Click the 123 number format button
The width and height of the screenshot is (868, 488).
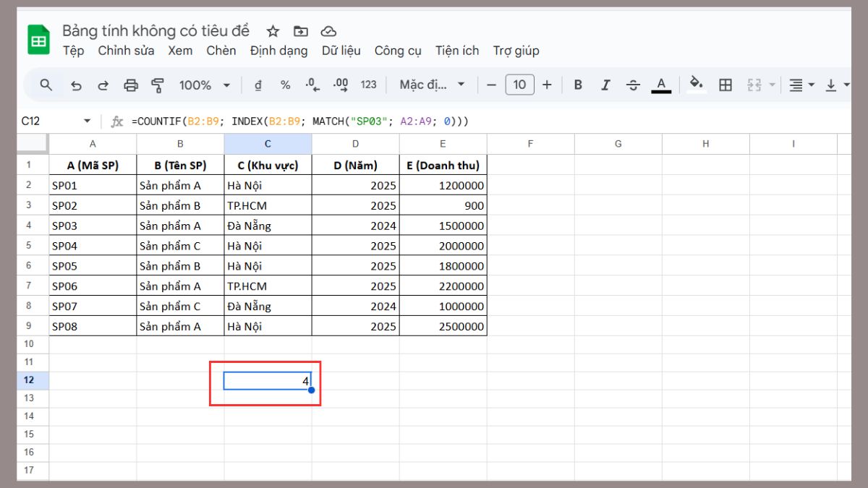click(x=369, y=85)
